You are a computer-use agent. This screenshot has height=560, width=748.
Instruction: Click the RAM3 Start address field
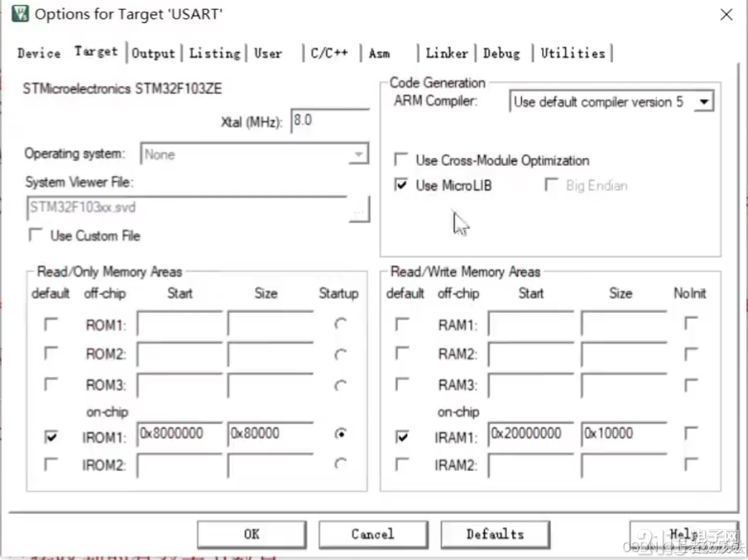531,386
